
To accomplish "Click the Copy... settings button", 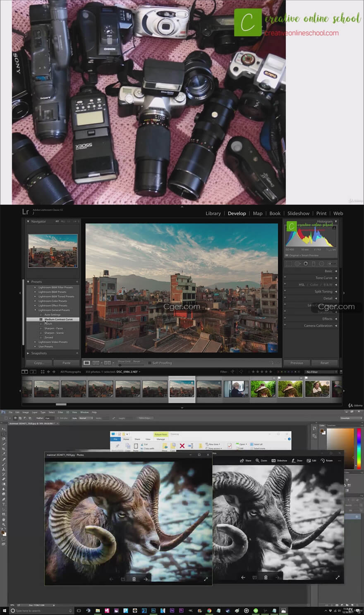I will pos(39,363).
